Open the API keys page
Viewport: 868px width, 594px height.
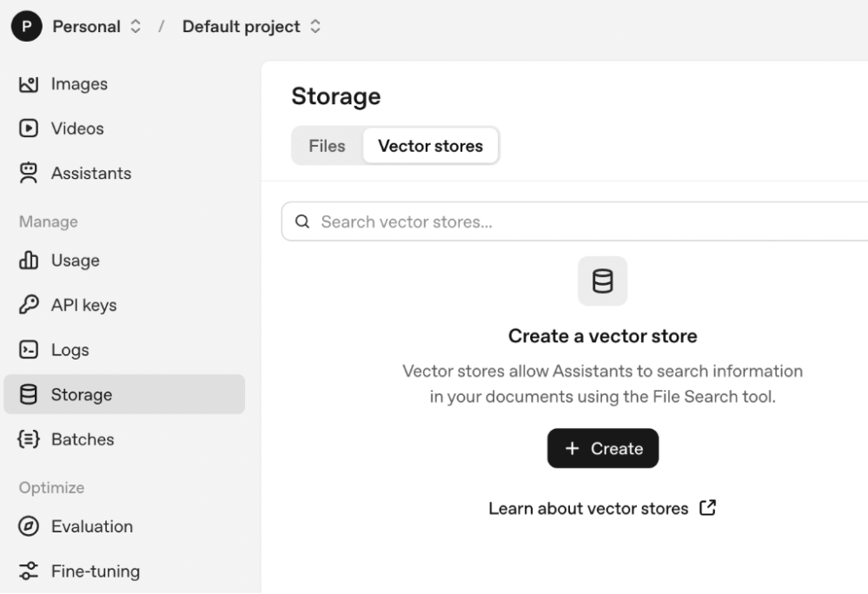coord(84,305)
